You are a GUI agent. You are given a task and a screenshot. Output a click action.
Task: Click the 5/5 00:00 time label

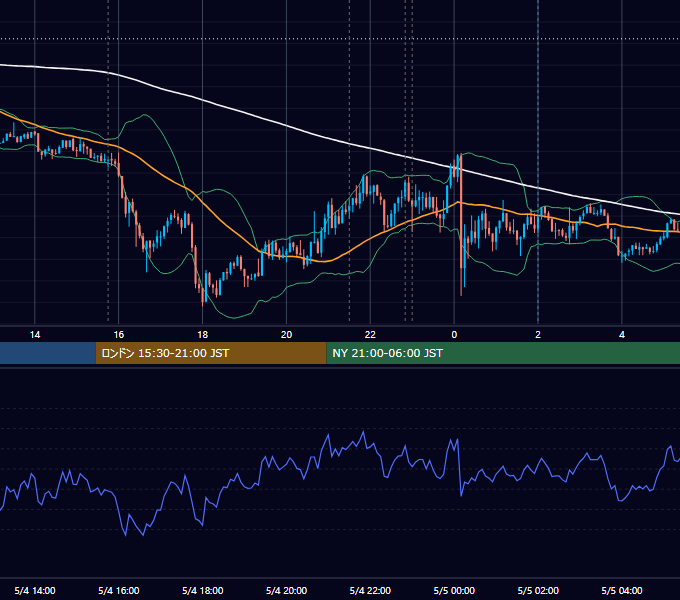click(454, 590)
